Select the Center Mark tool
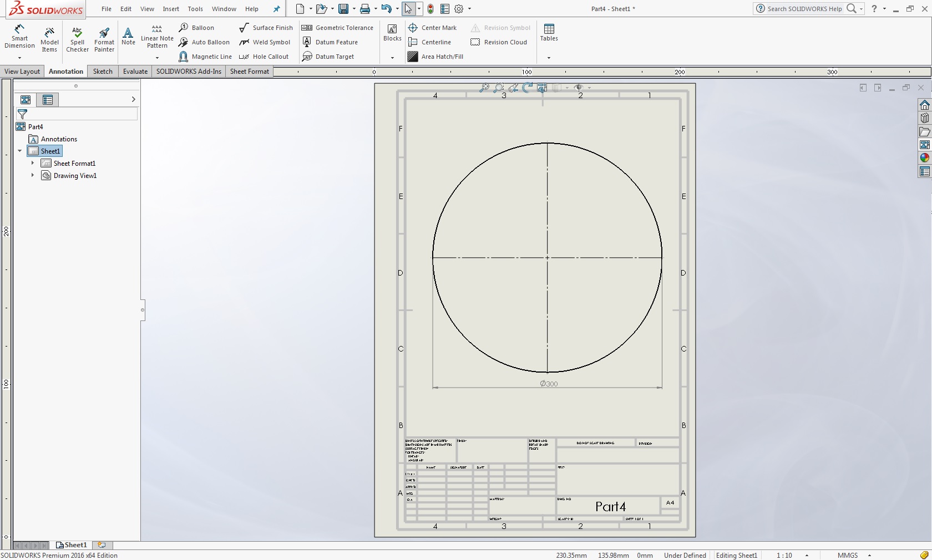The height and width of the screenshot is (560, 932). 432,28
